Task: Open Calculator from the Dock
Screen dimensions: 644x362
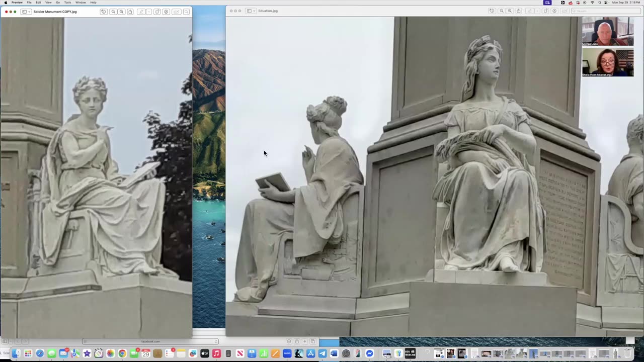Action: point(228,354)
